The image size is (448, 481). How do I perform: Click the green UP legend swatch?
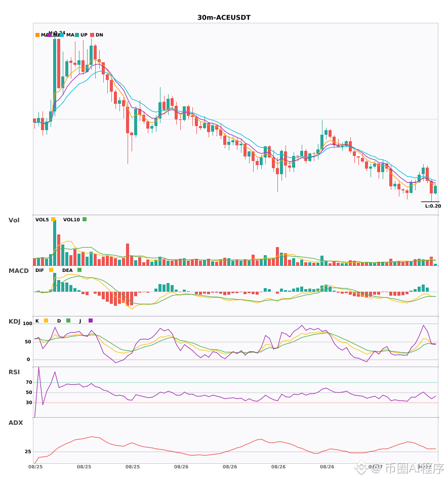pos(77,35)
